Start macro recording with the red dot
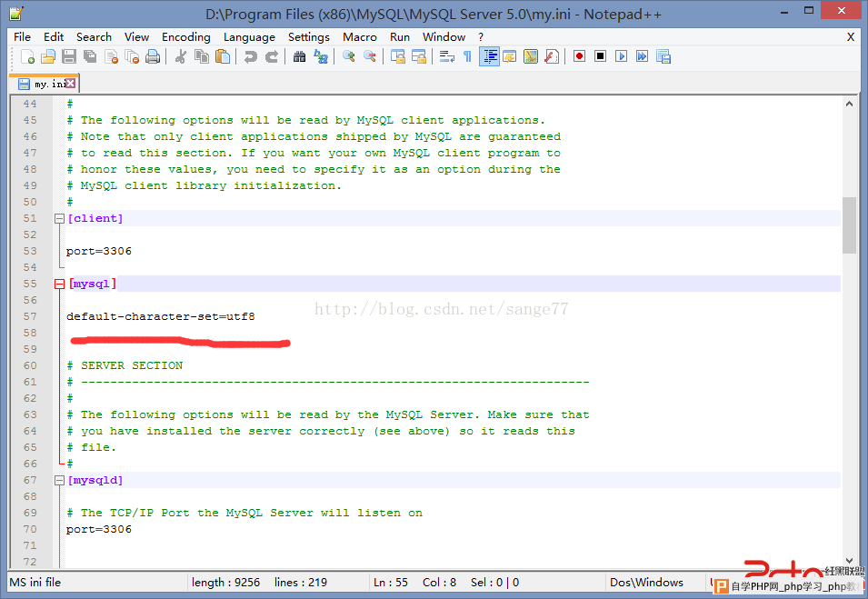The height and width of the screenshot is (599, 868). click(580, 56)
